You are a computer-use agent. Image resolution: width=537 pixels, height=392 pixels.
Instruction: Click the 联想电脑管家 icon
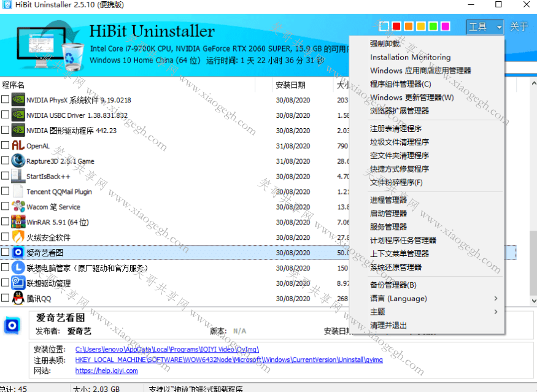point(18,267)
